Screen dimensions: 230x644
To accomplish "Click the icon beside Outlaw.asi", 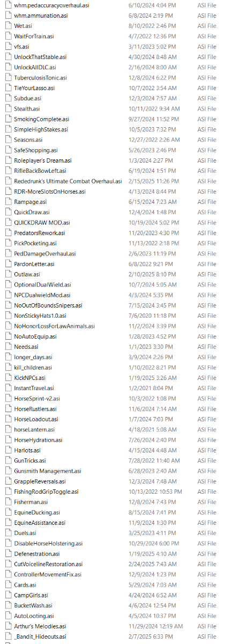I will pos(8,274).
